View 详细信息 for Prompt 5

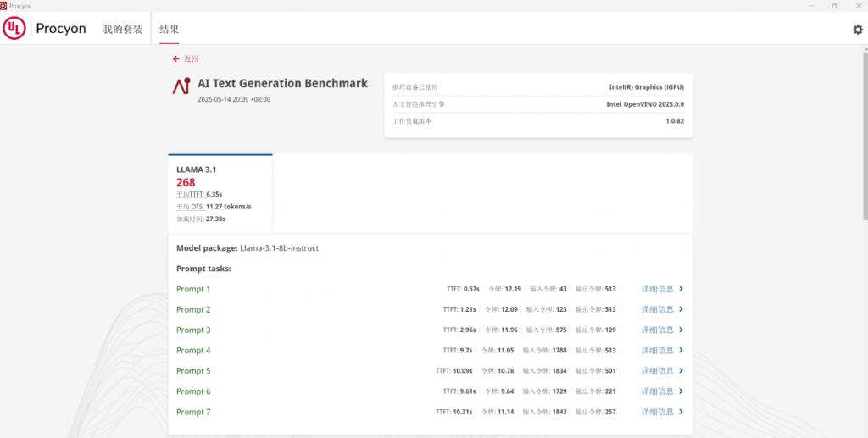[658, 370]
